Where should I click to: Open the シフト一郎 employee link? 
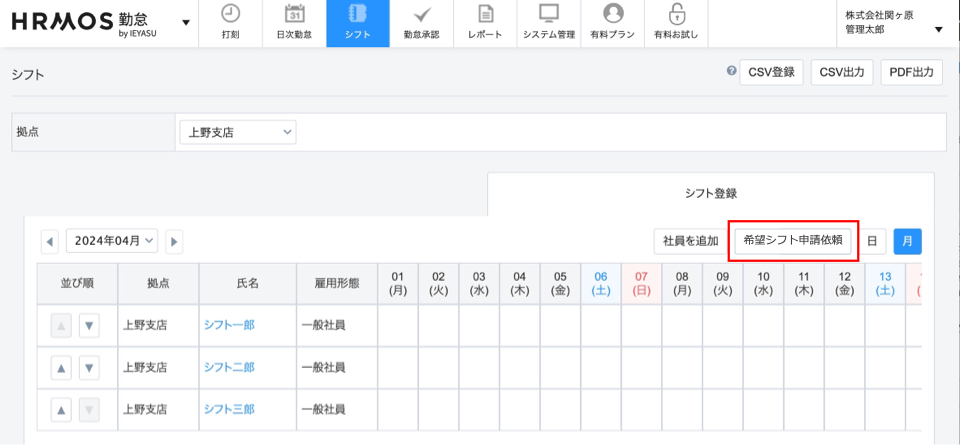229,325
